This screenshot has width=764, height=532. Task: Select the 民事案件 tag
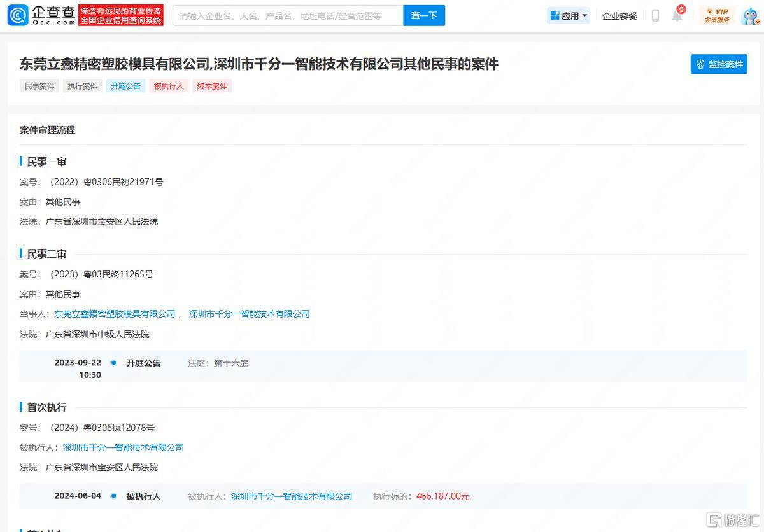tap(39, 86)
